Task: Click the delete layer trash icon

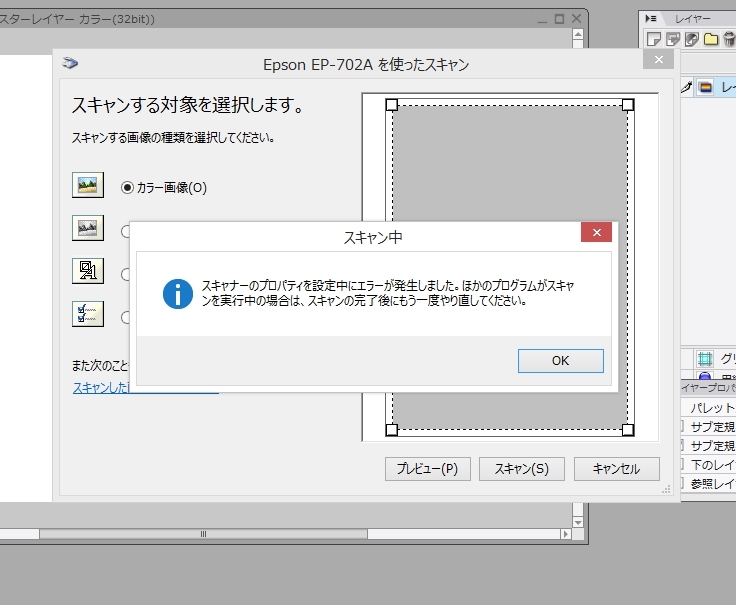Action: pyautogui.click(x=729, y=39)
